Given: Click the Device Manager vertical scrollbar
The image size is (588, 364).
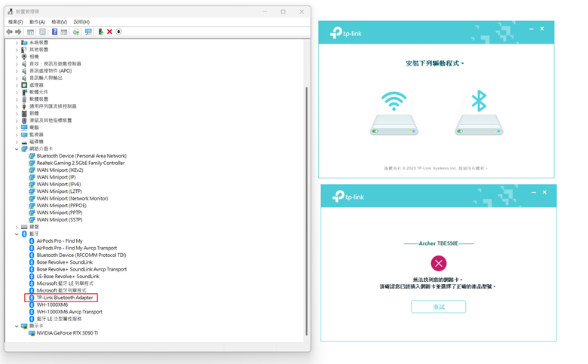Looking at the screenshot, I should tap(306, 211).
